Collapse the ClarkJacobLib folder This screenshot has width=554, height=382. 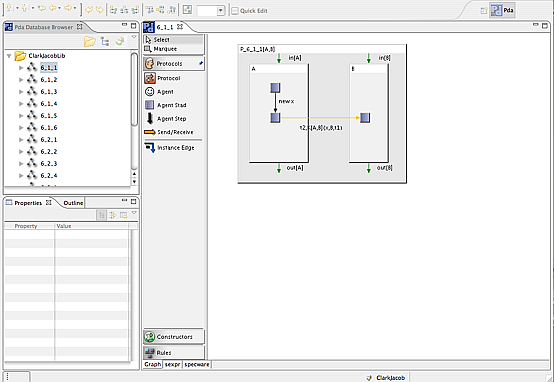(x=9, y=56)
